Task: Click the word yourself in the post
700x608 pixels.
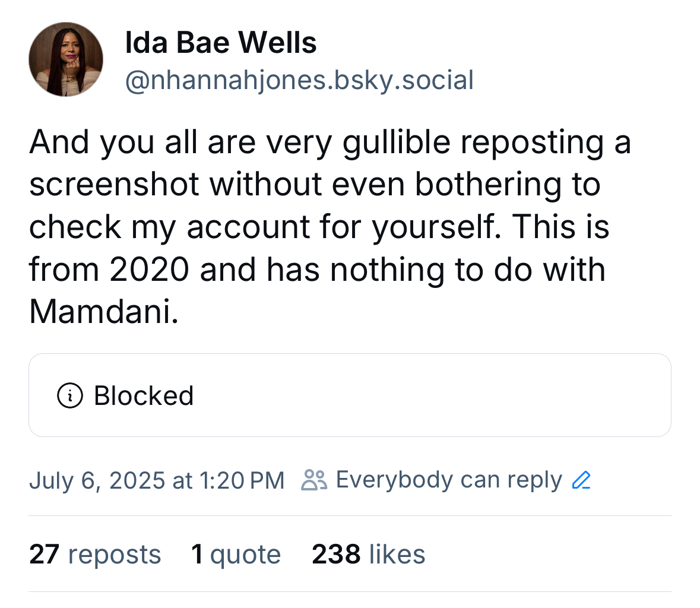Action: coord(435,227)
